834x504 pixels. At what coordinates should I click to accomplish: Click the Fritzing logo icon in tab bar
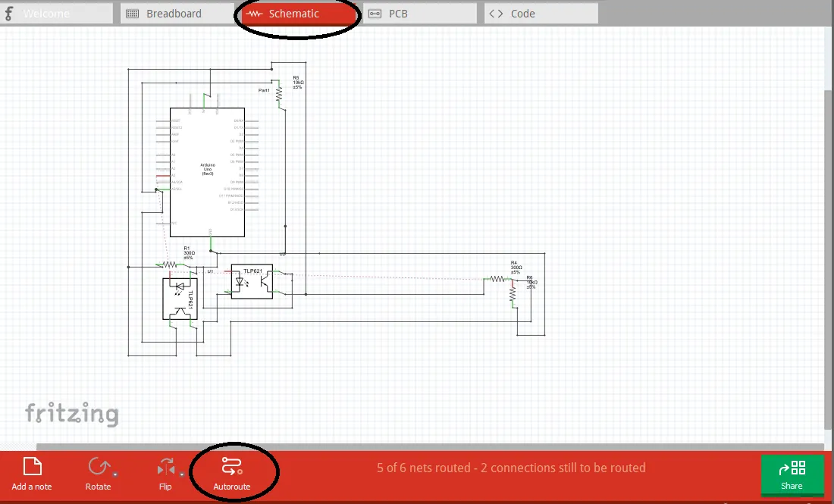click(x=8, y=14)
